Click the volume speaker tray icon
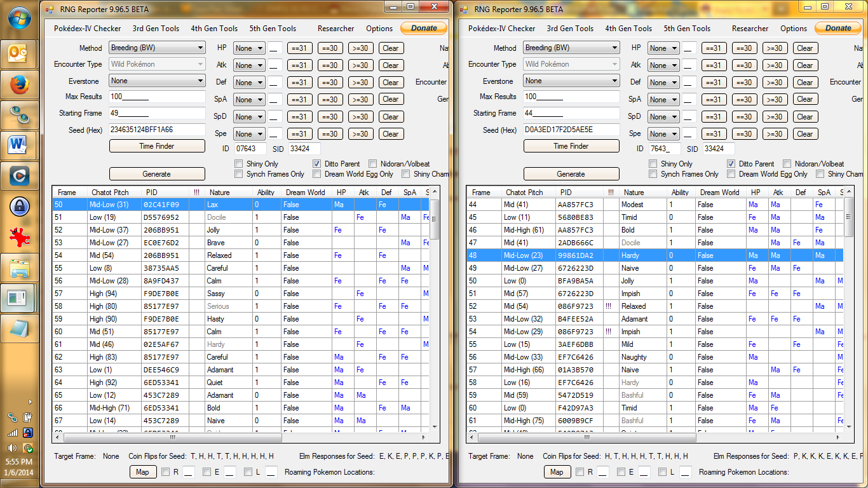This screenshot has width=868, height=488. click(12, 448)
